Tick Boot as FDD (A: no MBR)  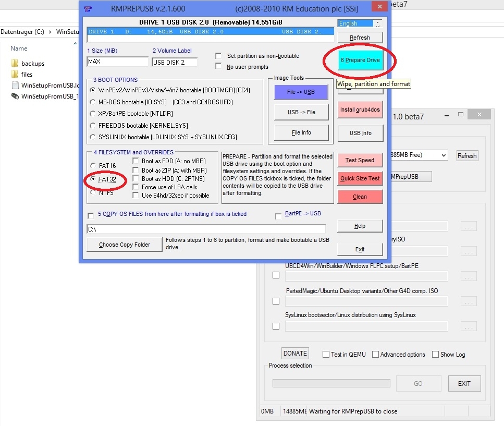point(136,161)
